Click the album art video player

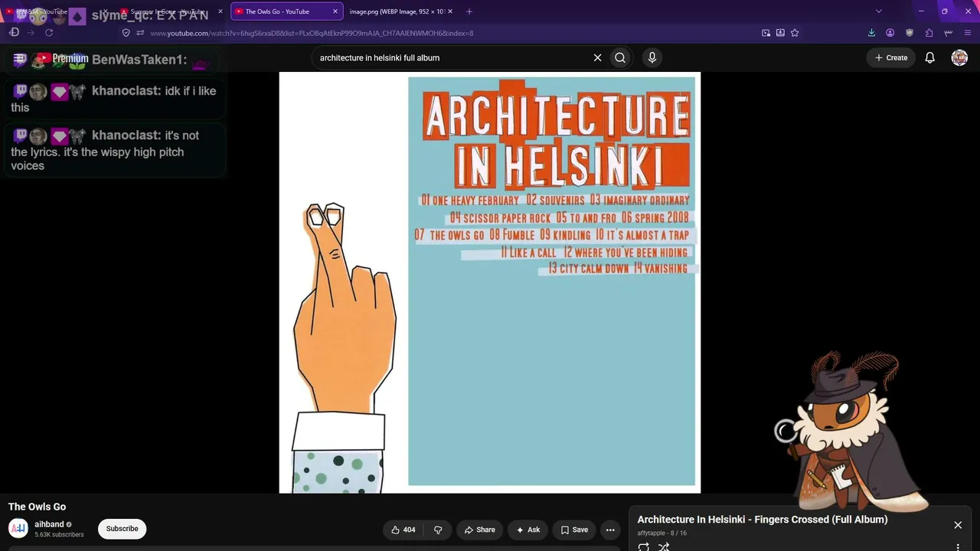click(x=490, y=282)
